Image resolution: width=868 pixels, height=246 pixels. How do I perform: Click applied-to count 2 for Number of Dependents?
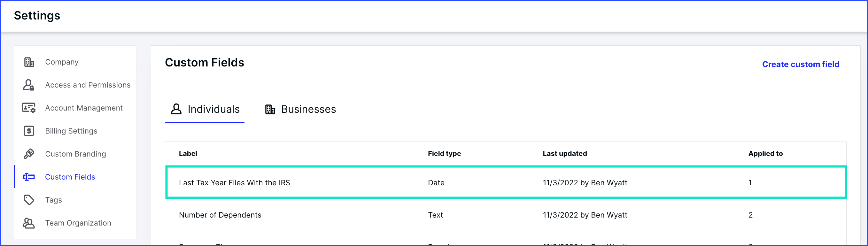(750, 215)
